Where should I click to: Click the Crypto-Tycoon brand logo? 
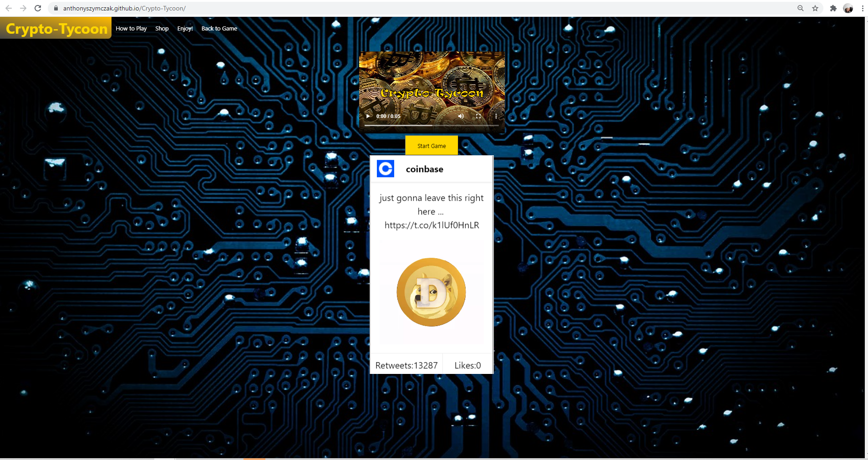click(x=56, y=28)
